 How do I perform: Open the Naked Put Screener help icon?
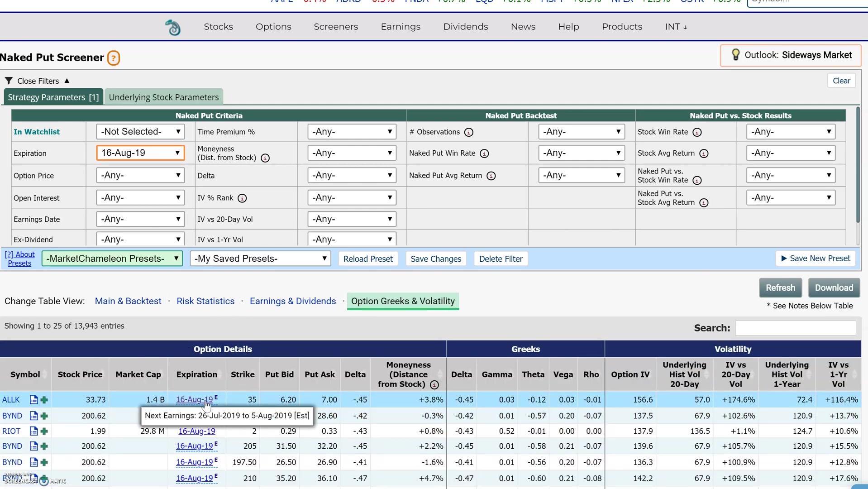[114, 58]
